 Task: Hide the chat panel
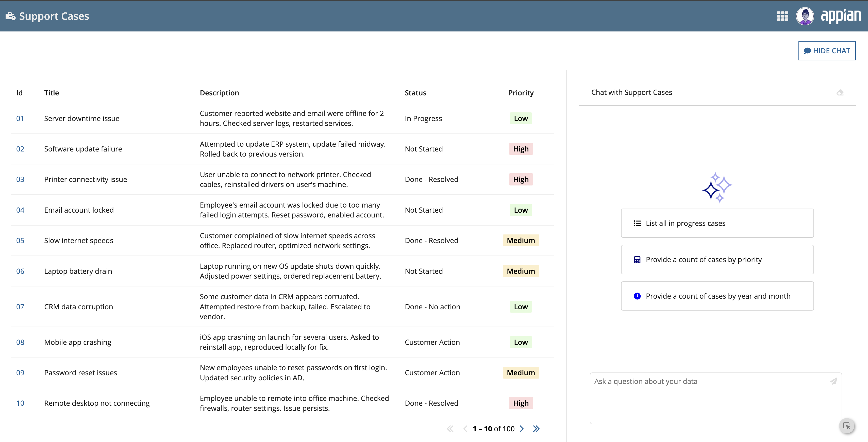pos(827,51)
